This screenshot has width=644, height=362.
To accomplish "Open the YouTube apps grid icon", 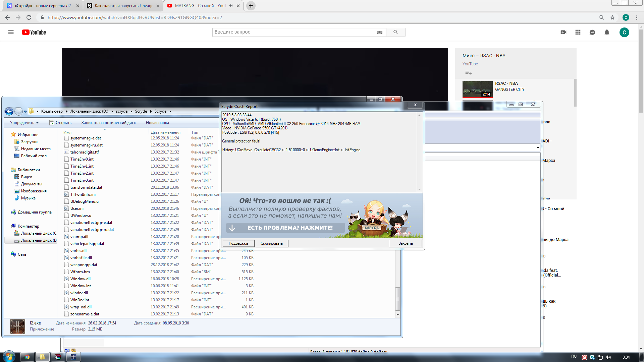I will tap(578, 32).
